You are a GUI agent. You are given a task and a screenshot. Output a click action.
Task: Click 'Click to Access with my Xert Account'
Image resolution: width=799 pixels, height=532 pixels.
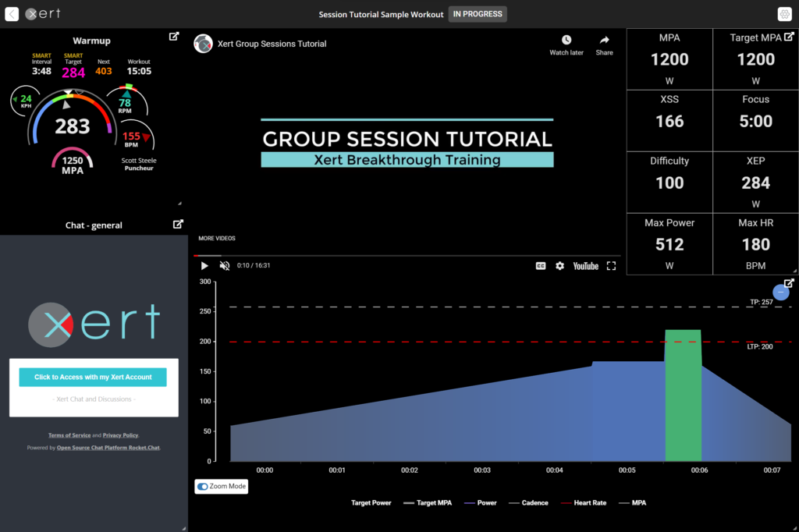93,377
